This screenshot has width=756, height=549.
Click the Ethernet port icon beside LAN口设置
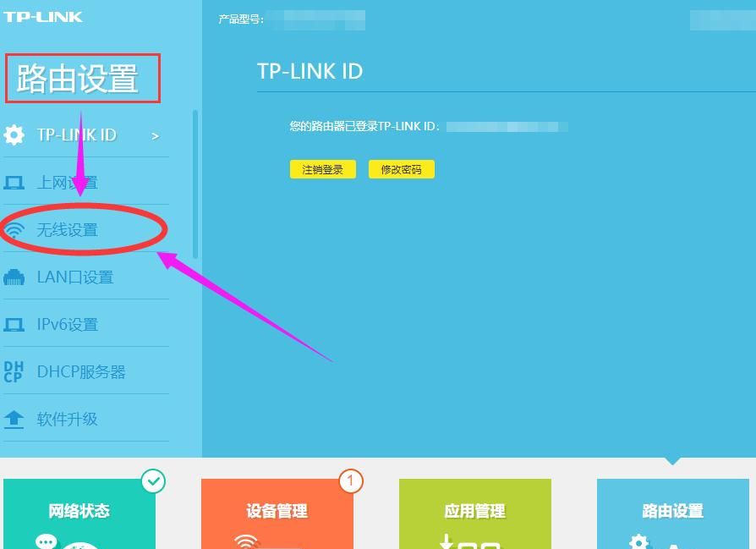click(x=14, y=277)
